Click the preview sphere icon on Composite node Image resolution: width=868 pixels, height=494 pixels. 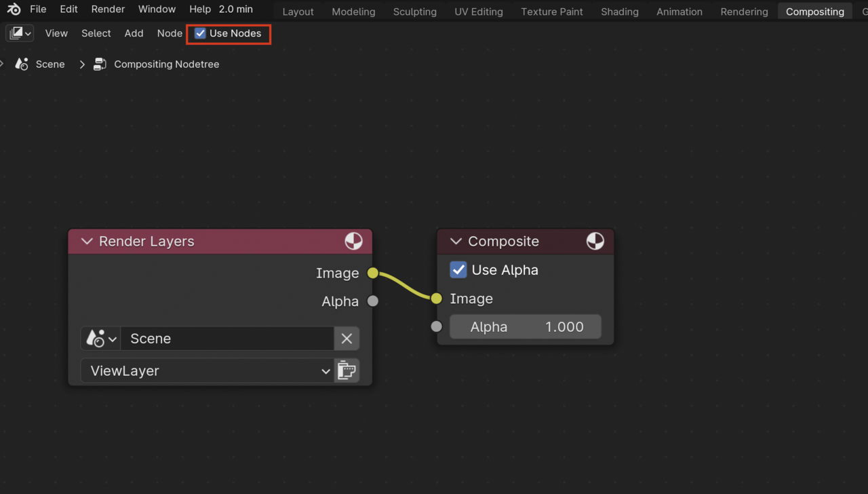(595, 241)
